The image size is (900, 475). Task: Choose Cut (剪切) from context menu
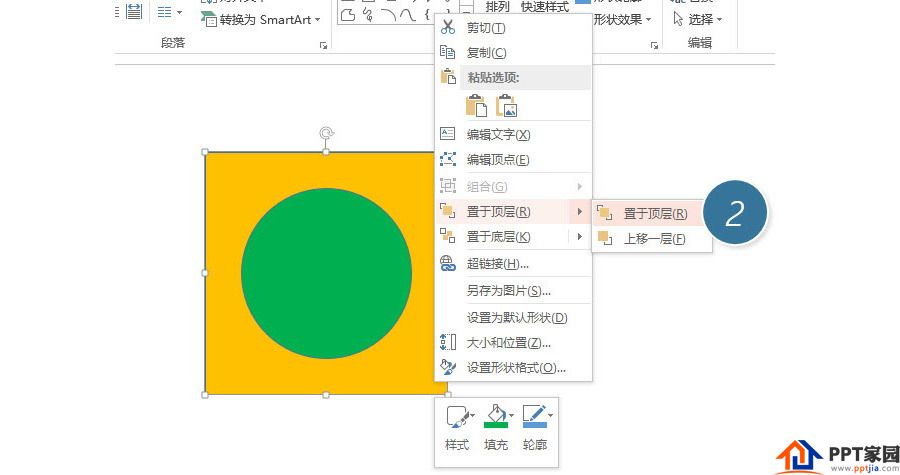(x=513, y=28)
